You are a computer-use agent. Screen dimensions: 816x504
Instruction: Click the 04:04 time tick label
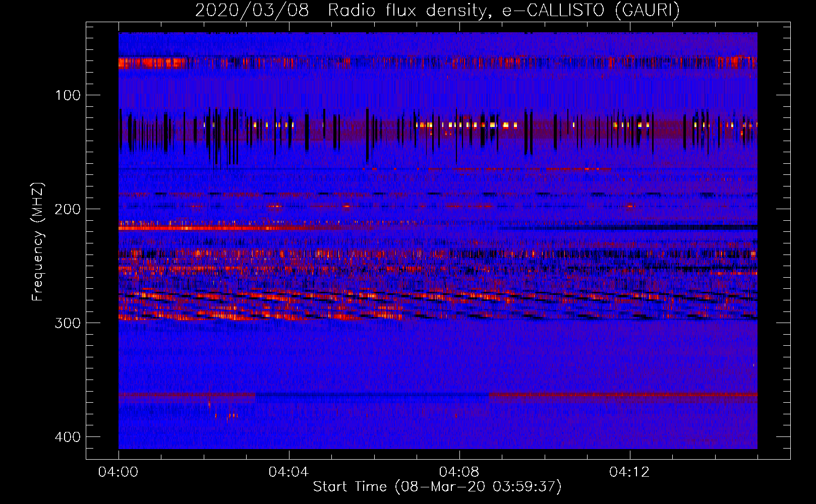288,472
